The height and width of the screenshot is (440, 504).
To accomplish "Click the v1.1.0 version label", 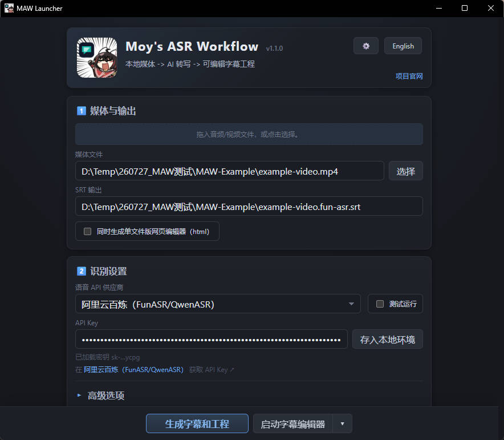I will coord(274,49).
